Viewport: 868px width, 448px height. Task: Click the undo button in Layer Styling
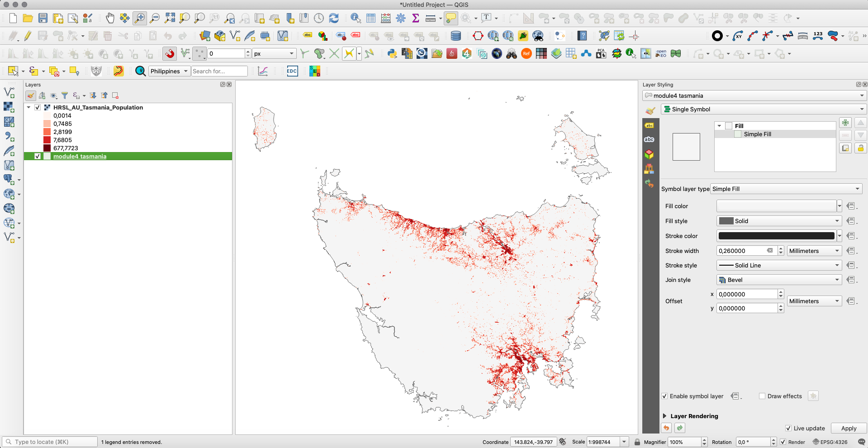(x=666, y=428)
